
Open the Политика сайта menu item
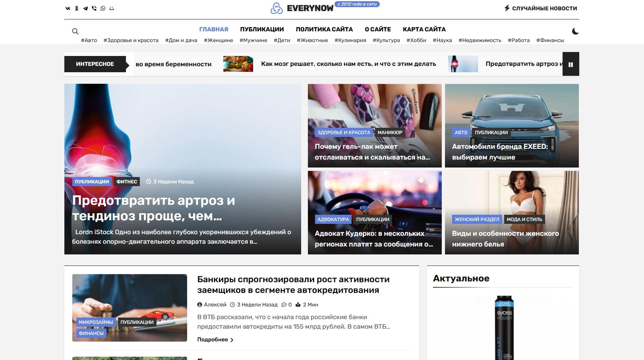[324, 29]
